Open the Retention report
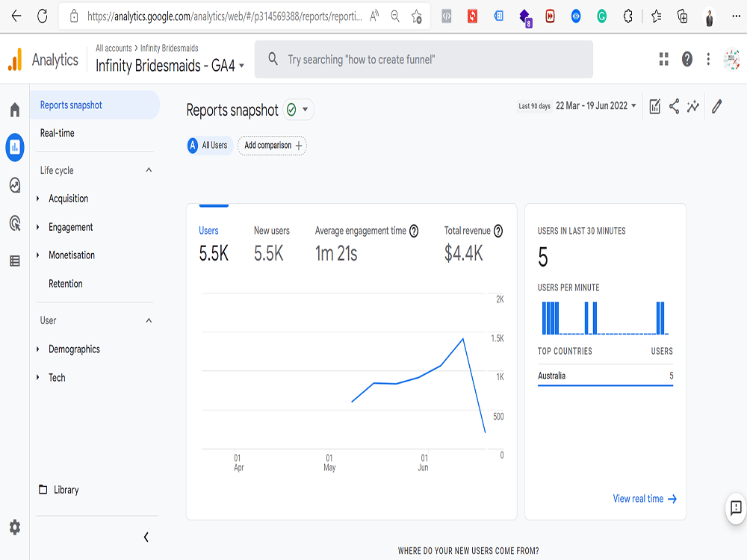 pos(65,284)
